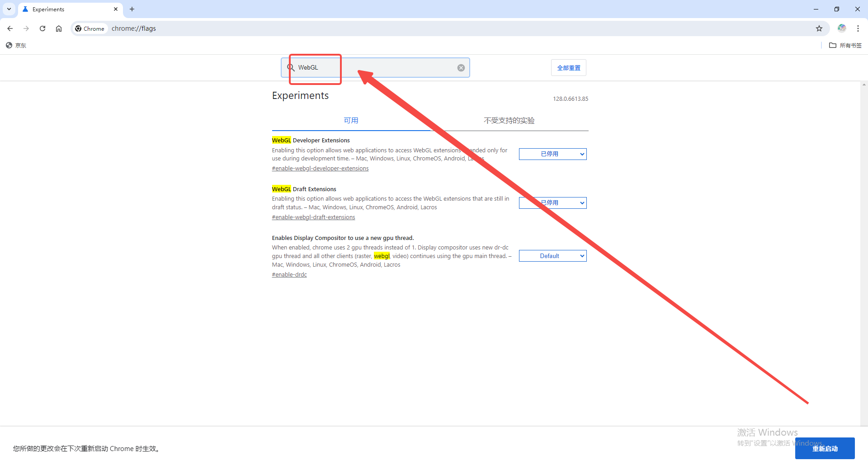Open the home page icon

click(59, 28)
